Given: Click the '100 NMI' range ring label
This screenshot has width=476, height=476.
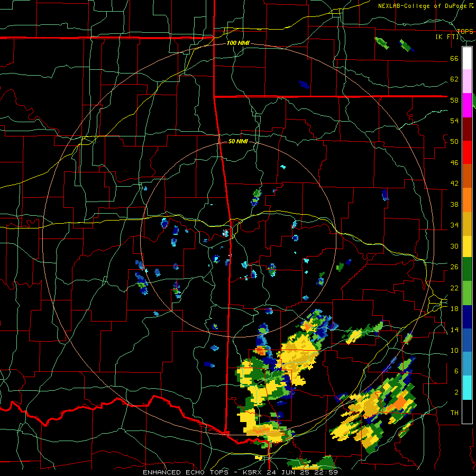Looking at the screenshot, I should [x=238, y=43].
